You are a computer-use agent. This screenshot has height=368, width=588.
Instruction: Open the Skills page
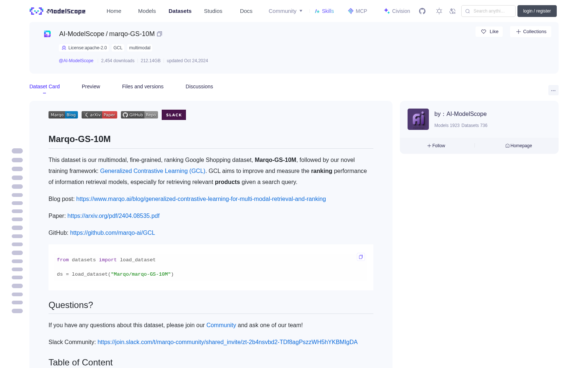(324, 11)
